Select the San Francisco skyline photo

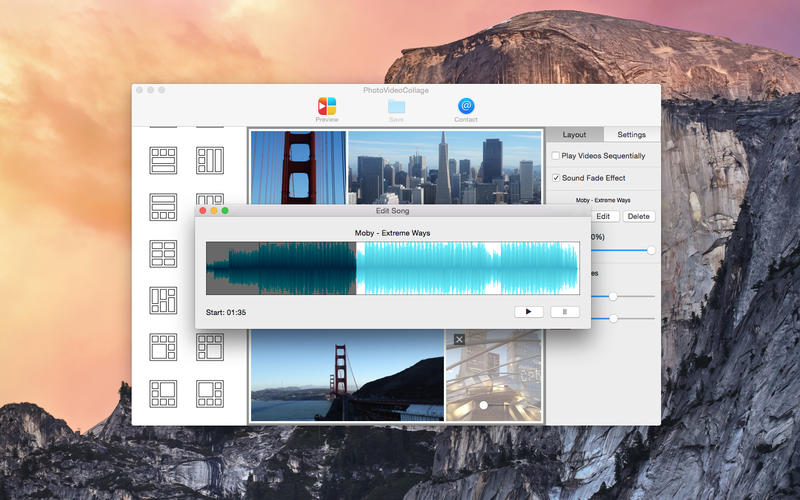click(x=443, y=168)
